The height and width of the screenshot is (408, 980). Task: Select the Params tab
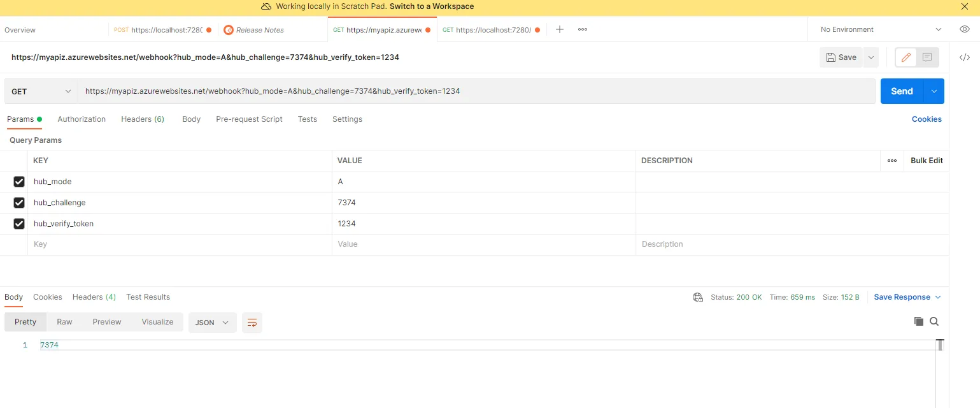click(x=24, y=119)
